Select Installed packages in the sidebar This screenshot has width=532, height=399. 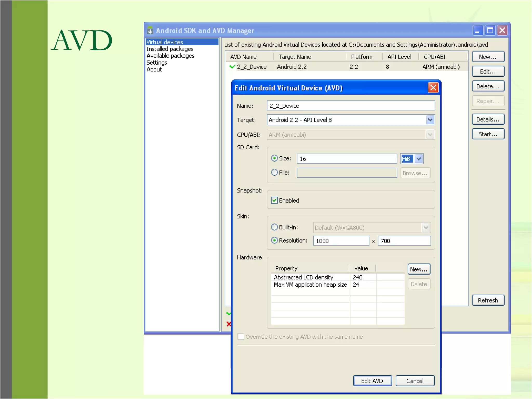pyautogui.click(x=170, y=49)
